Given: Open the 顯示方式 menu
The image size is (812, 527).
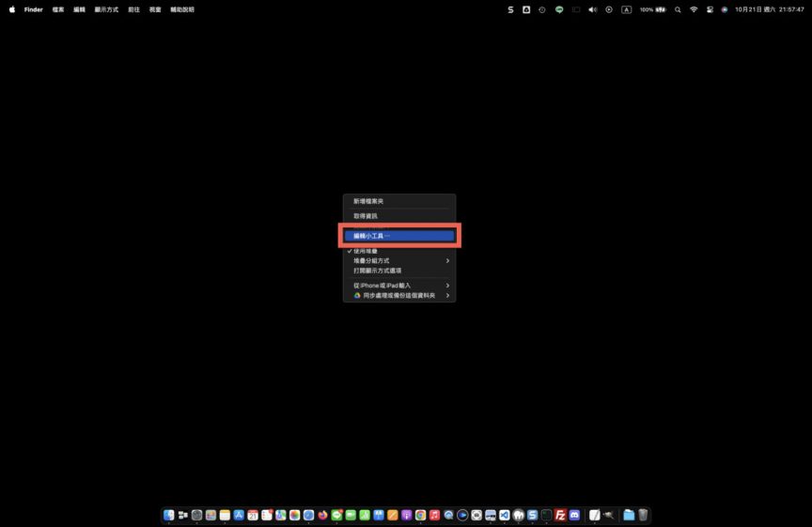Looking at the screenshot, I should tap(106, 9).
